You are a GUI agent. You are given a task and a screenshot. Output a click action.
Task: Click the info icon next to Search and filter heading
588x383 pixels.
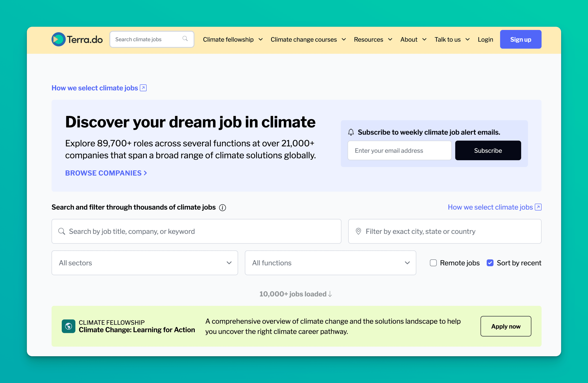(222, 208)
